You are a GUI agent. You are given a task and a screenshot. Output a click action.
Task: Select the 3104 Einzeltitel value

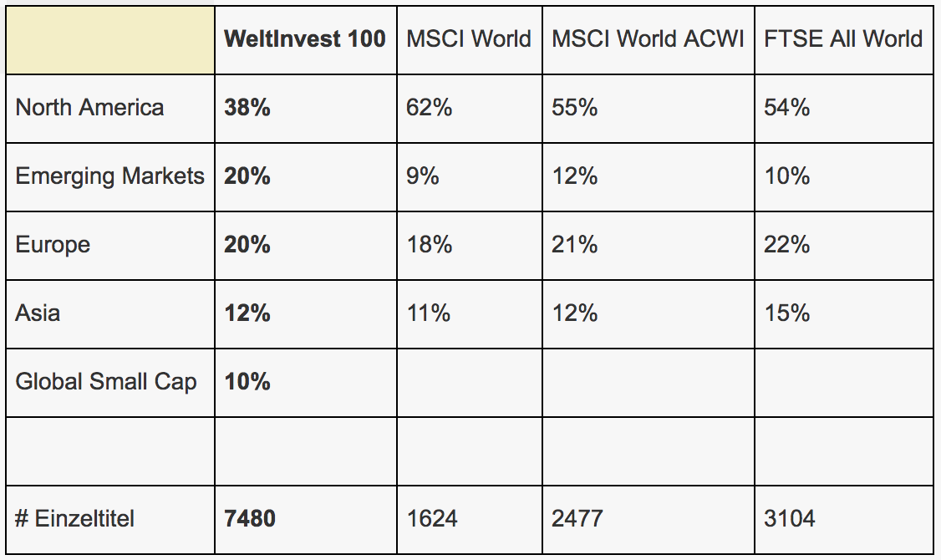click(790, 519)
